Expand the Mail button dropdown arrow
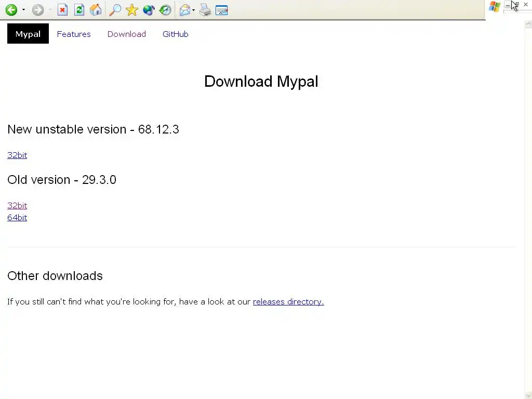532x399 pixels. pyautogui.click(x=193, y=10)
